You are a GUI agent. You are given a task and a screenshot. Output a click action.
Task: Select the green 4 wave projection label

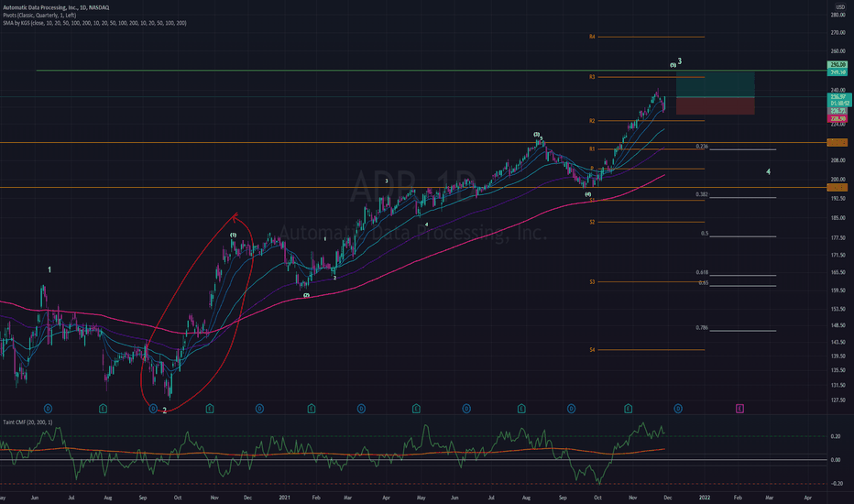tap(769, 171)
